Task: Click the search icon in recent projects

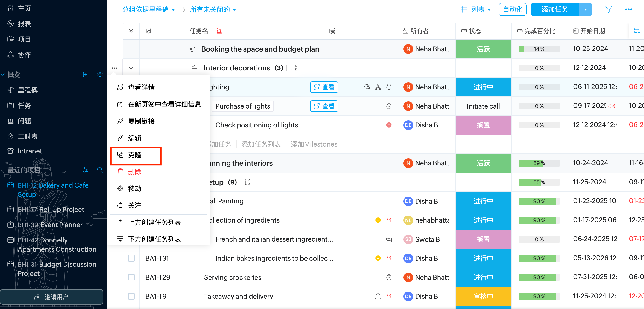Action: (100, 170)
